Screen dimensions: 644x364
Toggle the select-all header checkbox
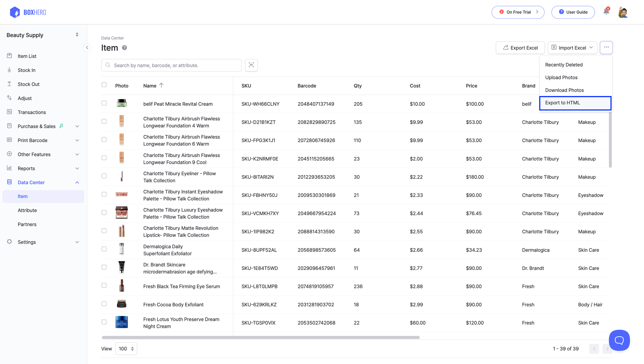click(104, 85)
